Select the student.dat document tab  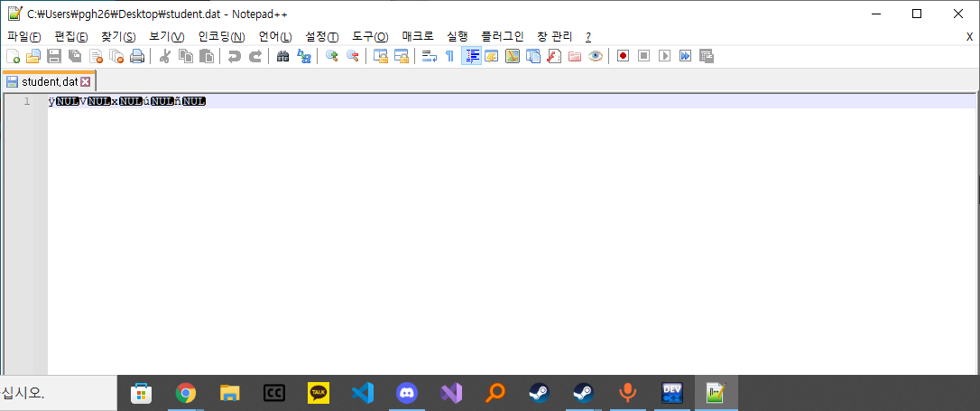pos(49,81)
